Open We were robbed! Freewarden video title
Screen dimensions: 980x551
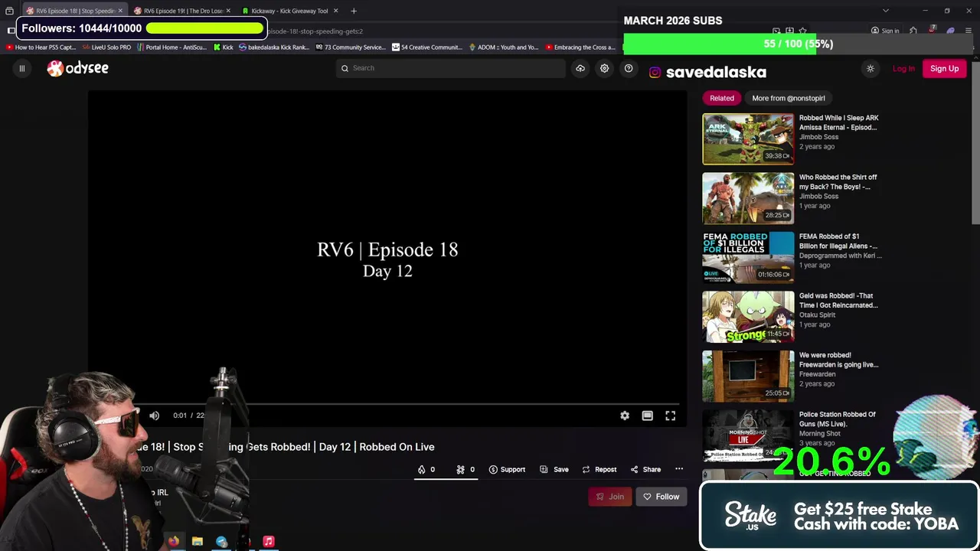pos(838,360)
